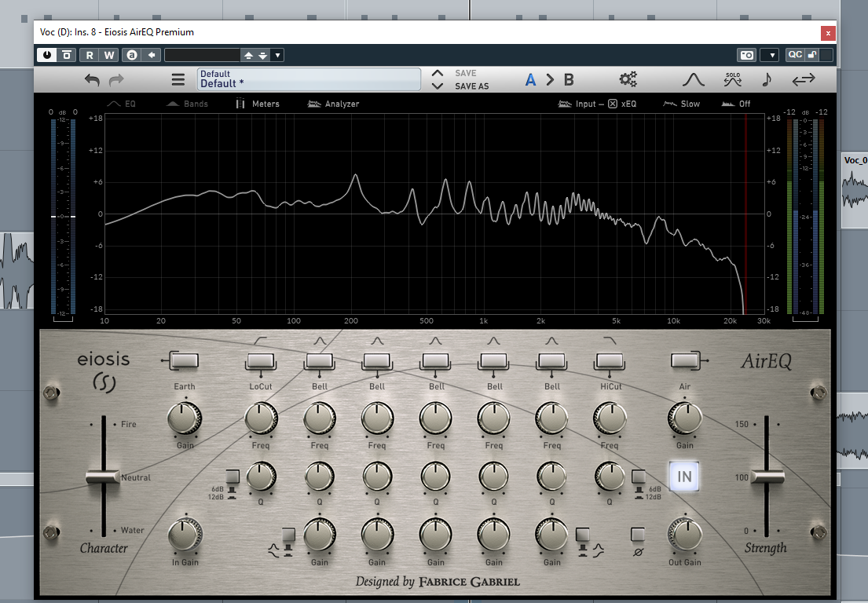Click the QC quick controls button
The image size is (868, 603).
click(x=795, y=55)
